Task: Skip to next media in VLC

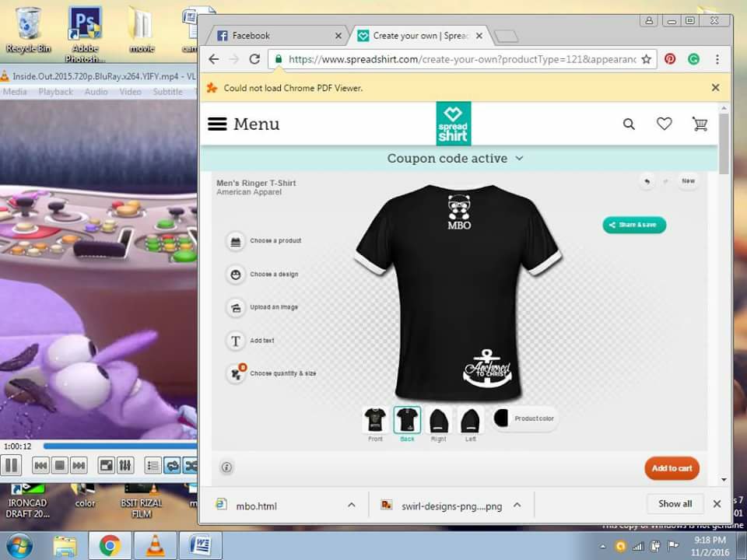Action: click(79, 465)
